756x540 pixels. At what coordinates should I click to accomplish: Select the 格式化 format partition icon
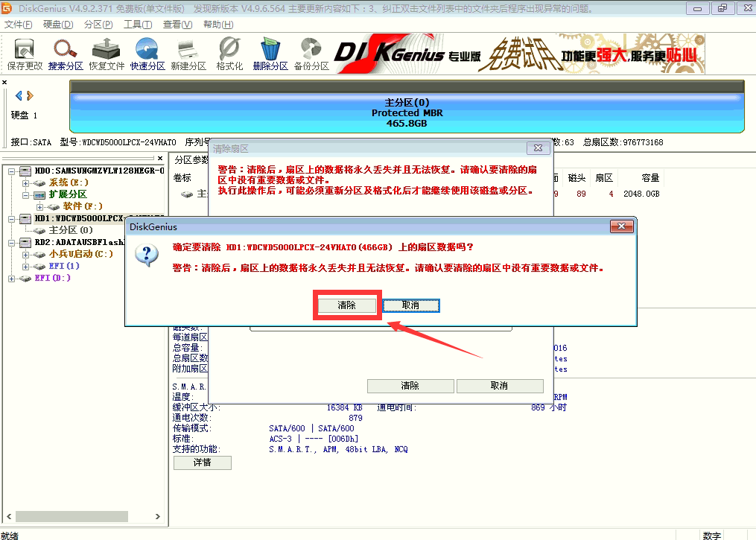click(x=228, y=52)
